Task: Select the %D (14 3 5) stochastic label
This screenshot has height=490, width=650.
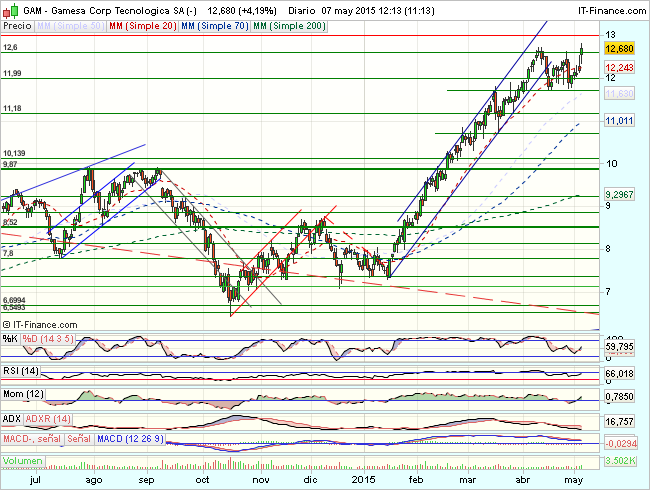Action: [48, 339]
